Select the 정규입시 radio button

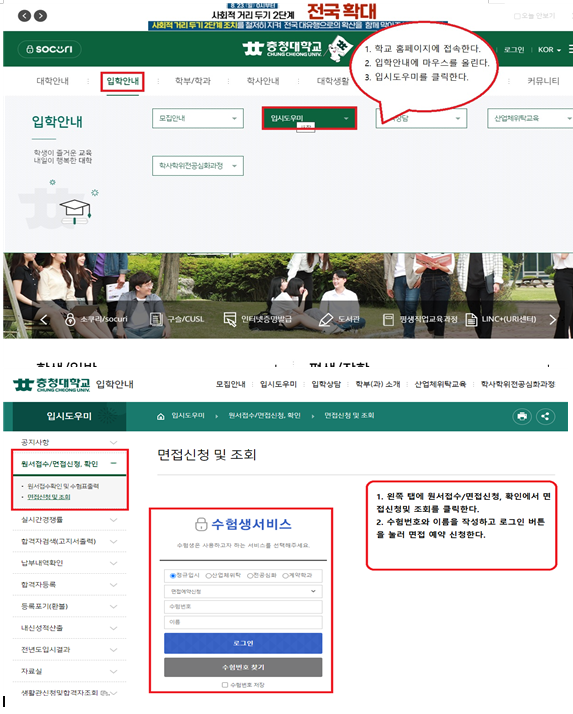click(173, 576)
